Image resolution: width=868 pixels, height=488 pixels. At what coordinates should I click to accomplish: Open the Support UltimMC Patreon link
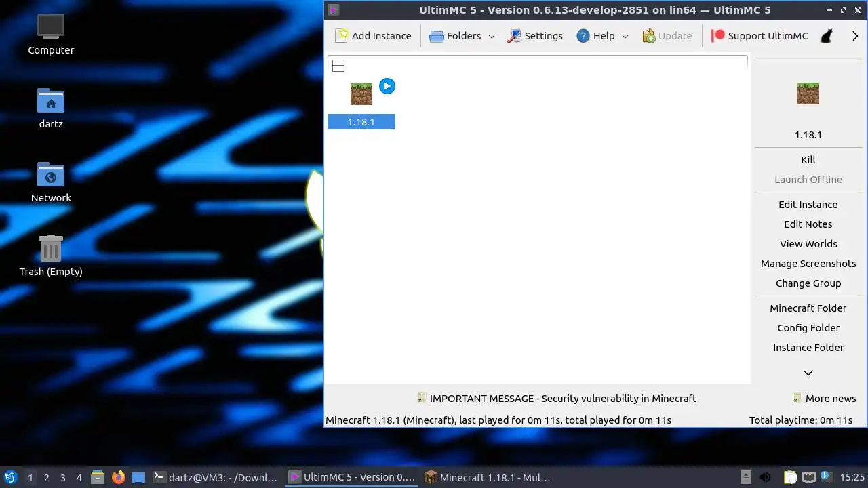[759, 36]
